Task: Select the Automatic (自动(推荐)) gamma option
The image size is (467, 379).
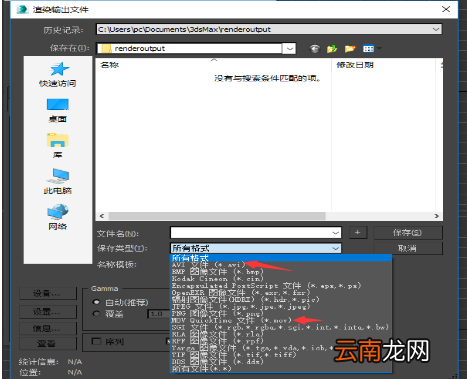Action: [x=96, y=302]
